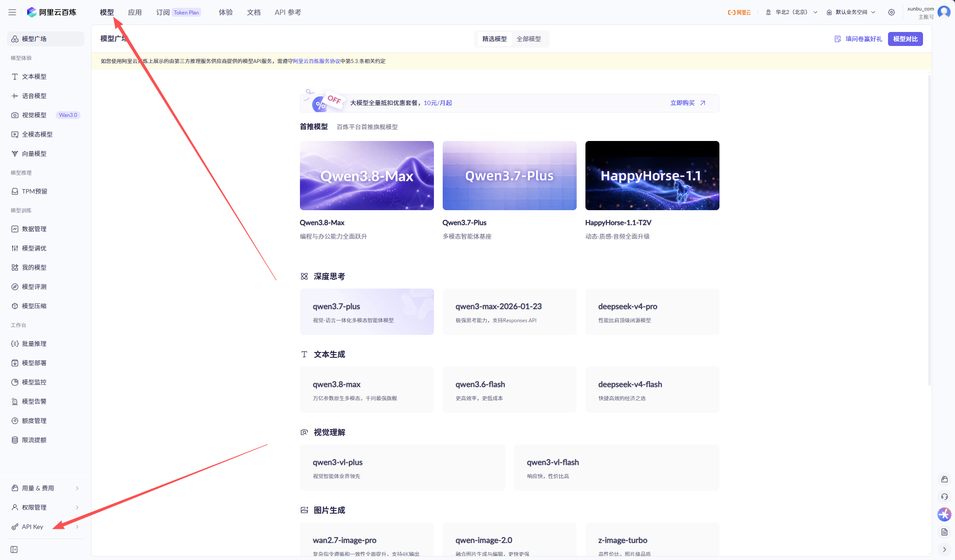Viewport: 955px width, 560px height.
Task: Open 额度管理 sidebar item
Action: pos(46,421)
